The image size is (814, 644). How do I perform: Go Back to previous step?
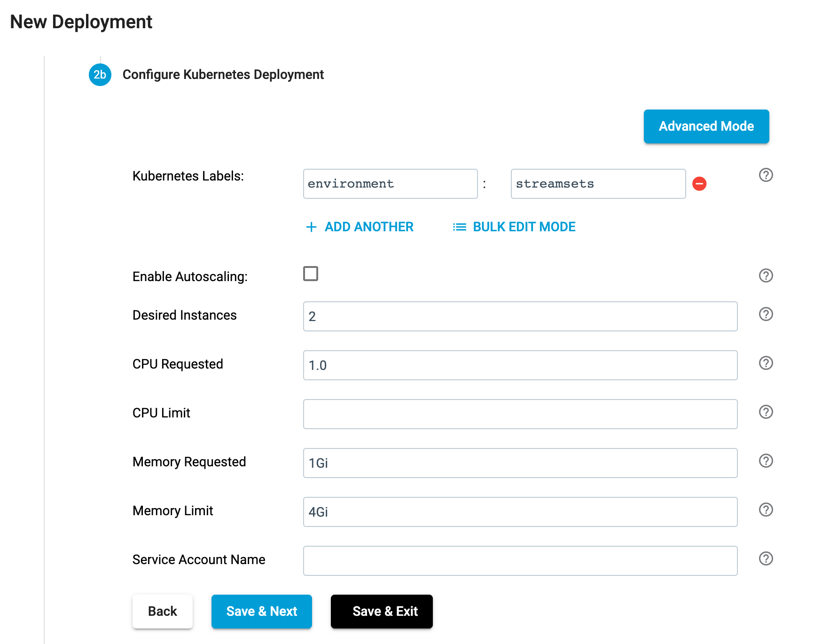point(163,612)
